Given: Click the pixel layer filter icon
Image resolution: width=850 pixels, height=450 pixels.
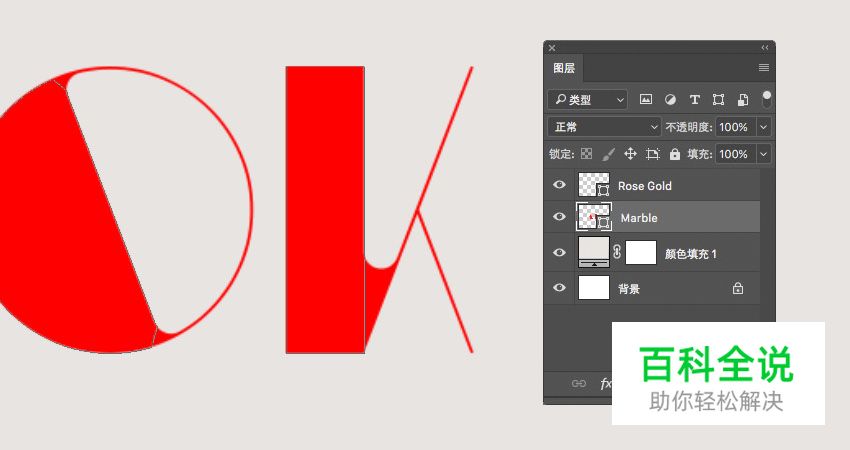Looking at the screenshot, I should point(646,100).
